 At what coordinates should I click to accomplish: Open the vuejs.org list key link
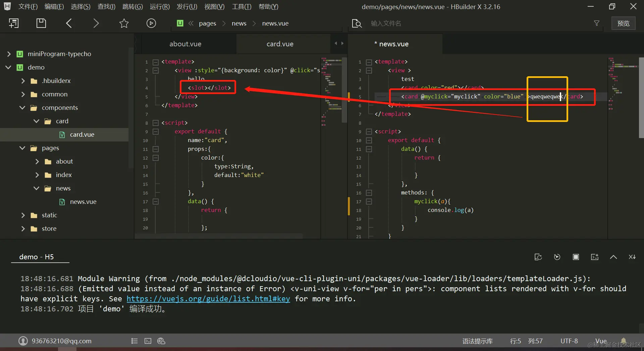pyautogui.click(x=208, y=299)
